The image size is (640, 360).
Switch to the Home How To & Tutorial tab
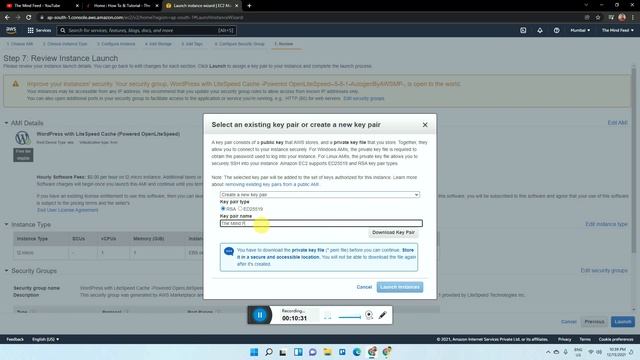pos(122,6)
